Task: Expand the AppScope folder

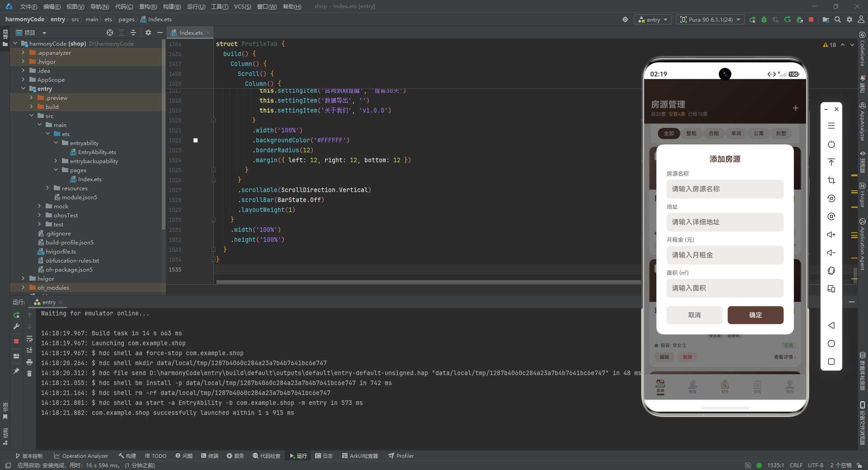Action: point(23,80)
